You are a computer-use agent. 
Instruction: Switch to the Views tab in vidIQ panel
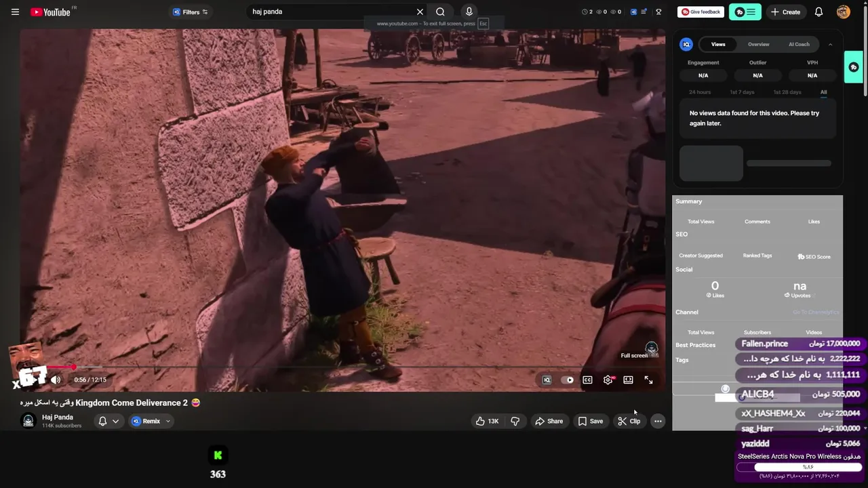(718, 44)
